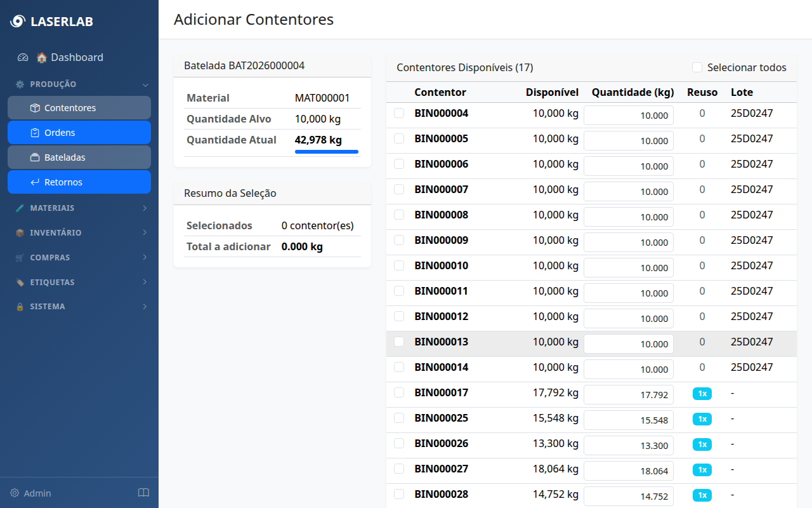The height and width of the screenshot is (508, 812).
Task: Click the Contentores box icon
Action: [x=35, y=108]
